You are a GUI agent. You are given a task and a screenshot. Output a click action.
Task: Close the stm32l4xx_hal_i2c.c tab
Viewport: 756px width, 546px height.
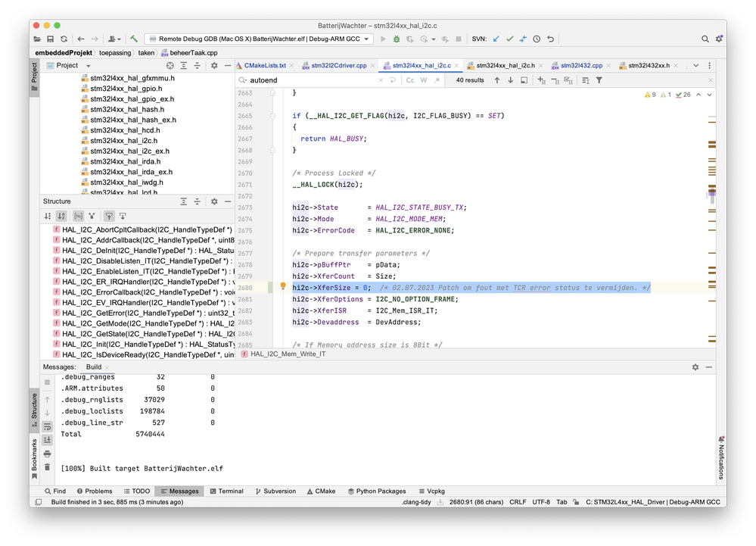456,66
